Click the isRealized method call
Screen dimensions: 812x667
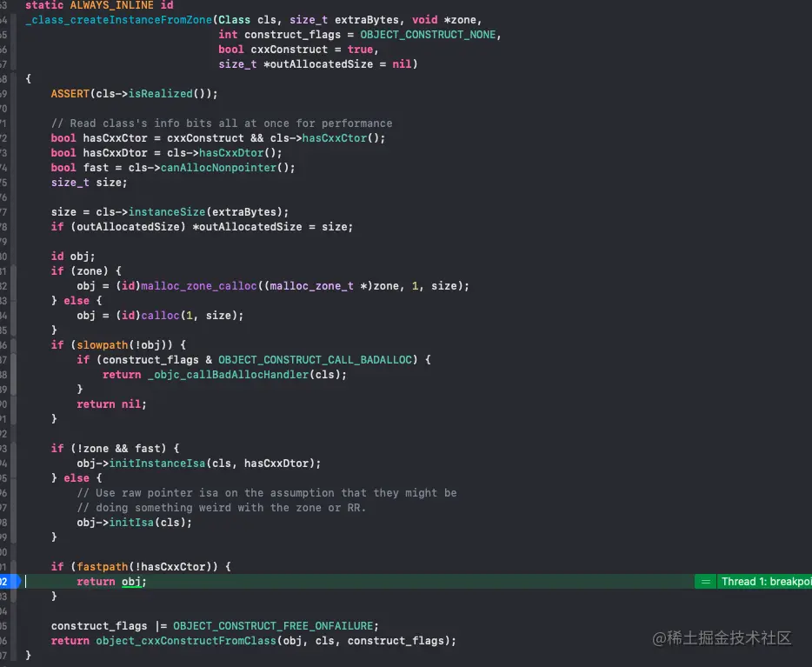pos(161,94)
